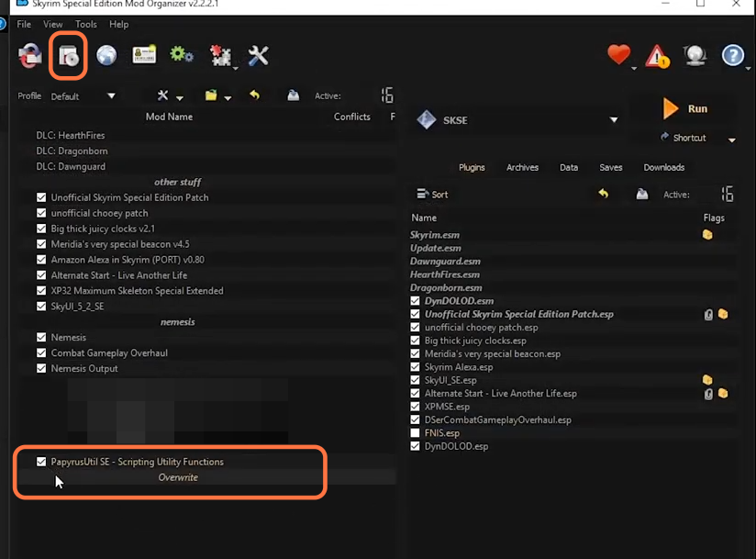Screen dimensions: 756x559
Task: Click the open folder icon above mod list
Action: pos(211,95)
